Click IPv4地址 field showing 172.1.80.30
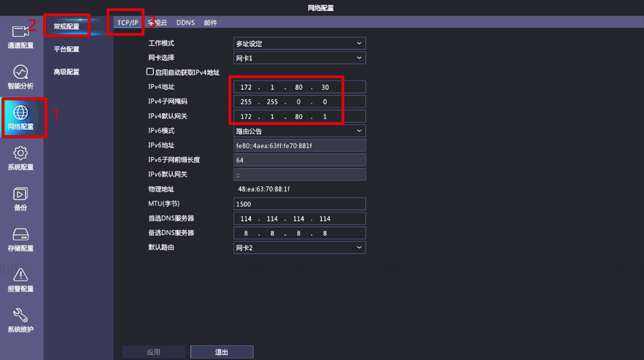The width and height of the screenshot is (644, 360). tap(300, 87)
